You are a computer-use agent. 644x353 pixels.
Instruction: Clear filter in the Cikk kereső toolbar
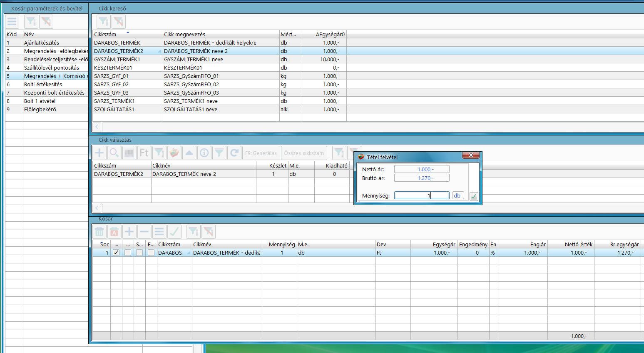click(119, 21)
